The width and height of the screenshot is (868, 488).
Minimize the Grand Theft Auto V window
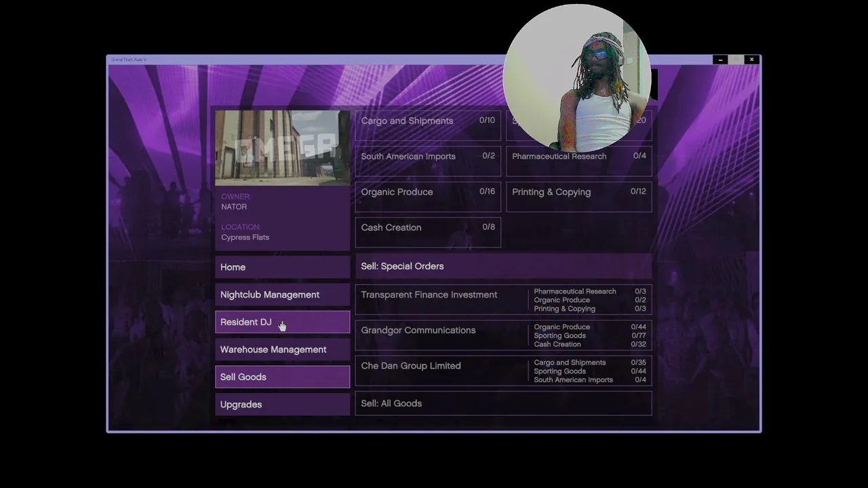point(720,60)
